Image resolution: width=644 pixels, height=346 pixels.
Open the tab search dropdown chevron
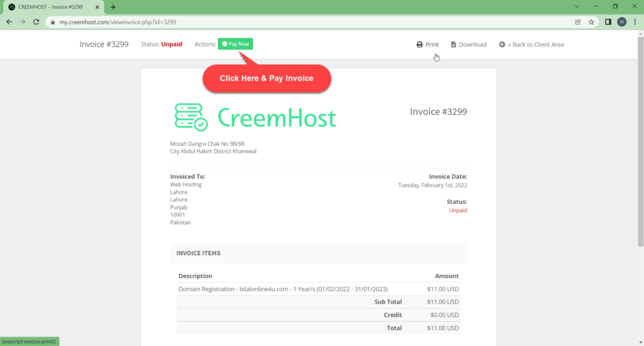pyautogui.click(x=577, y=6)
